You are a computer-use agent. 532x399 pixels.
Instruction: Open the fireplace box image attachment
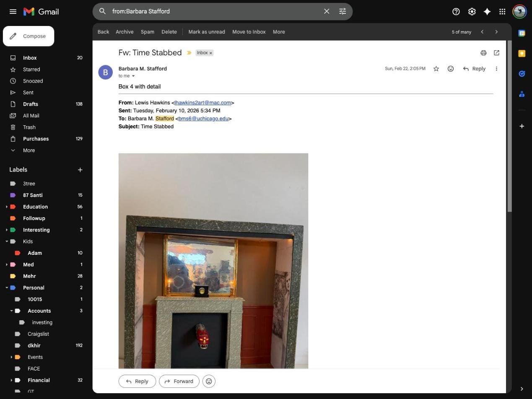[213, 261]
